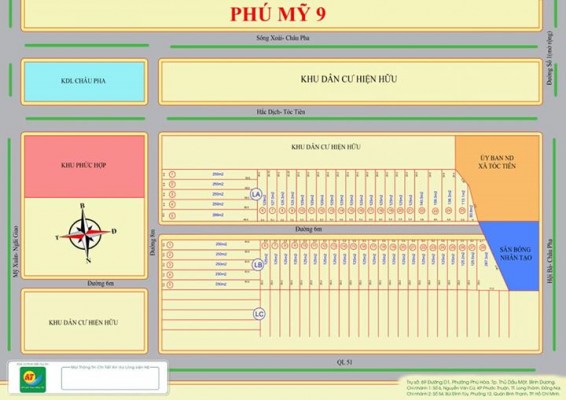Click the red KHU PHỨC HỢP zone

84,166
